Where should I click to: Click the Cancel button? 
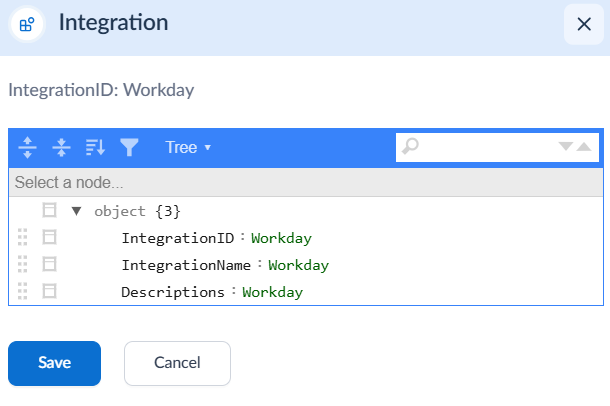point(177,363)
